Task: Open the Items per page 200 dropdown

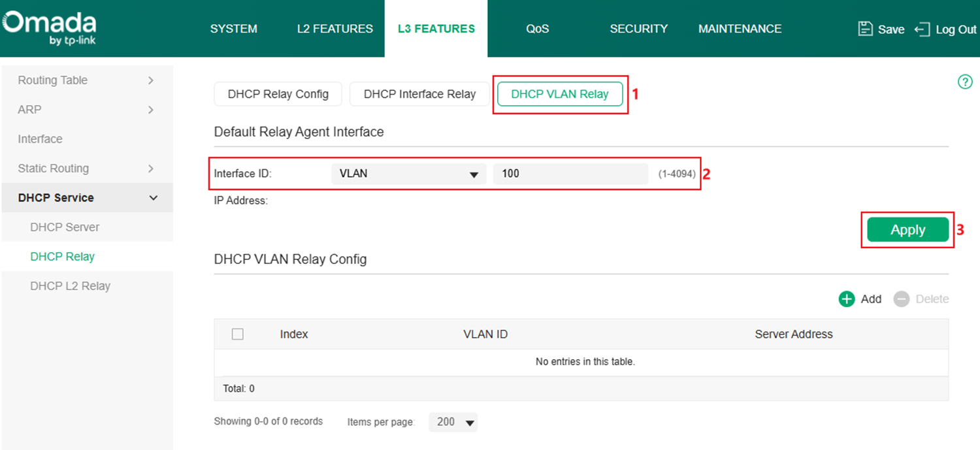Action: click(x=453, y=422)
